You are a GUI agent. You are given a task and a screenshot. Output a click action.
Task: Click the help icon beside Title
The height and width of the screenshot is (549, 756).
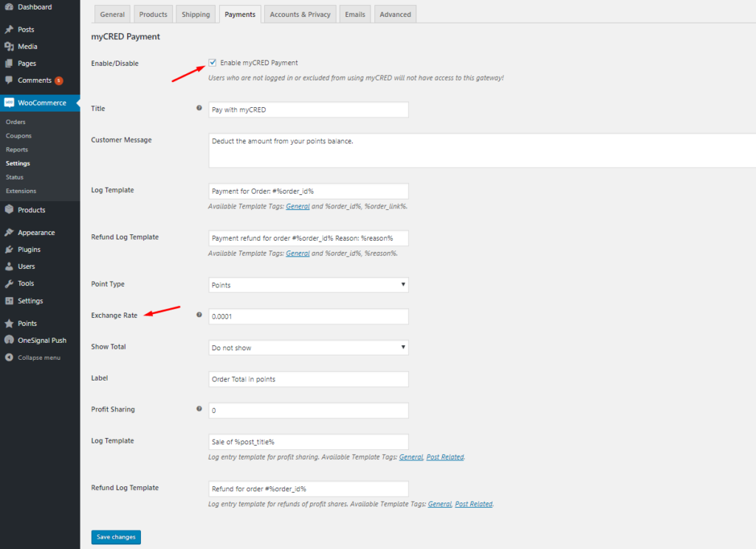pyautogui.click(x=199, y=108)
